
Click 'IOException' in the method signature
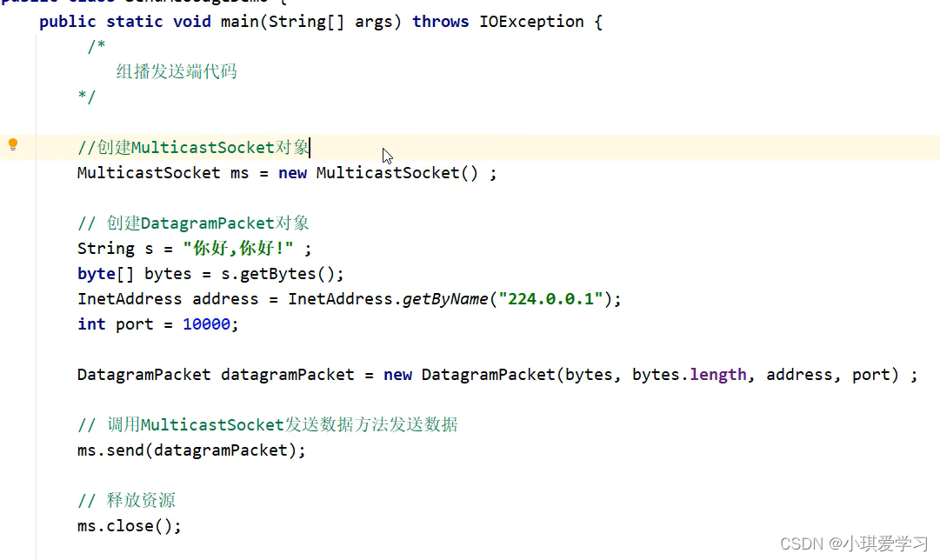click(531, 22)
